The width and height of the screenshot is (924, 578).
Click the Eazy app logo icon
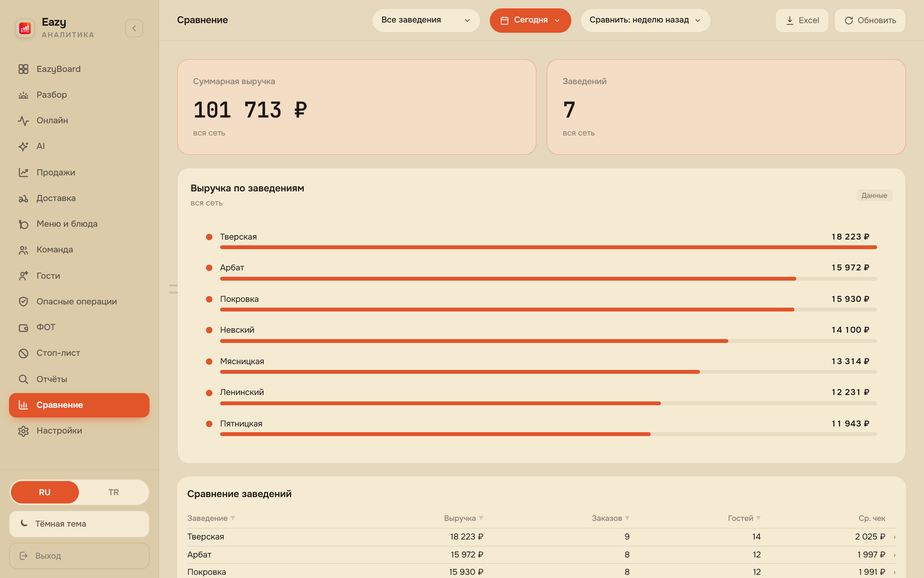tap(25, 28)
